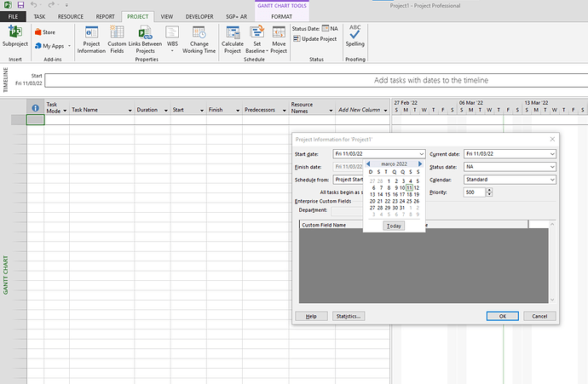Viewport: 588px width, 384px height.
Task: Redo the action in quick access toolbar
Action: click(51, 5)
